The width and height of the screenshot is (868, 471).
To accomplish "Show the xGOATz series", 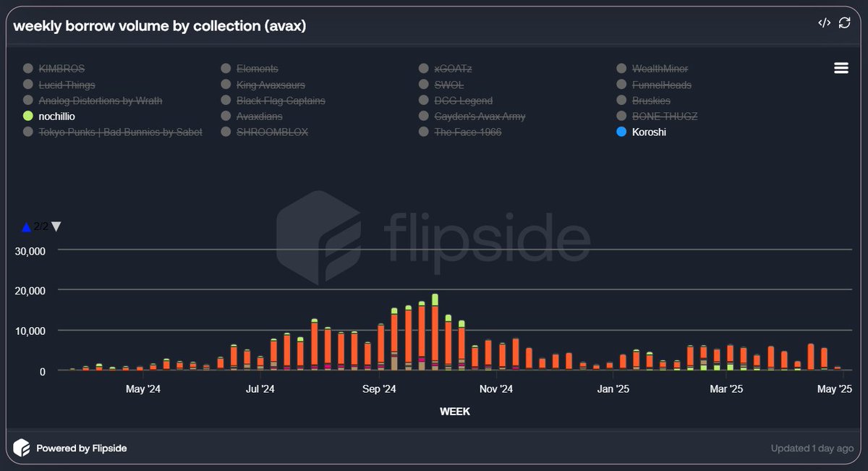I will pyautogui.click(x=445, y=69).
